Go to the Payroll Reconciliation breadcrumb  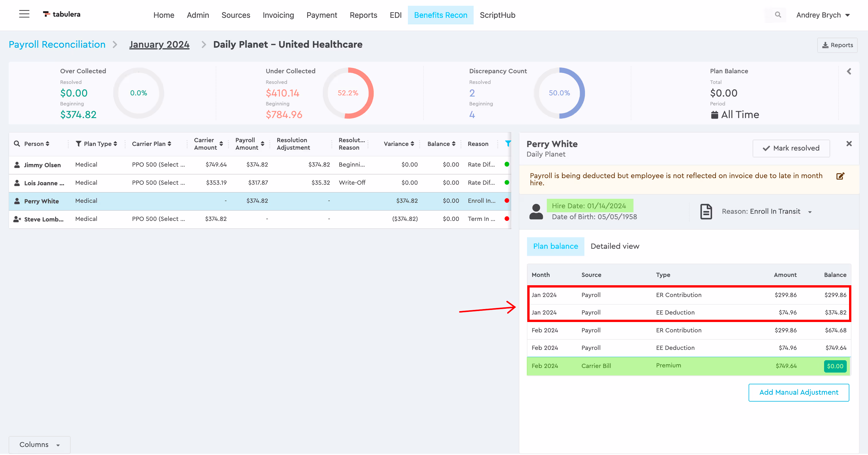pos(57,45)
